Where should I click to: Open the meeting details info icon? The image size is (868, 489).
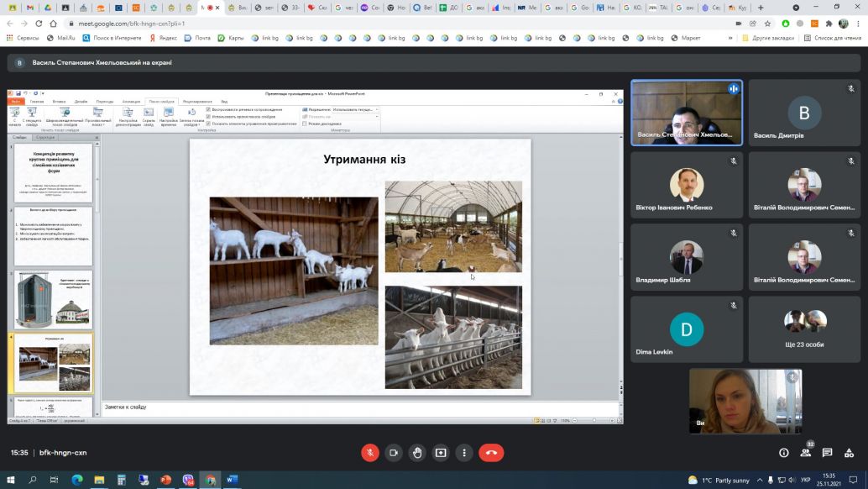[783, 453]
